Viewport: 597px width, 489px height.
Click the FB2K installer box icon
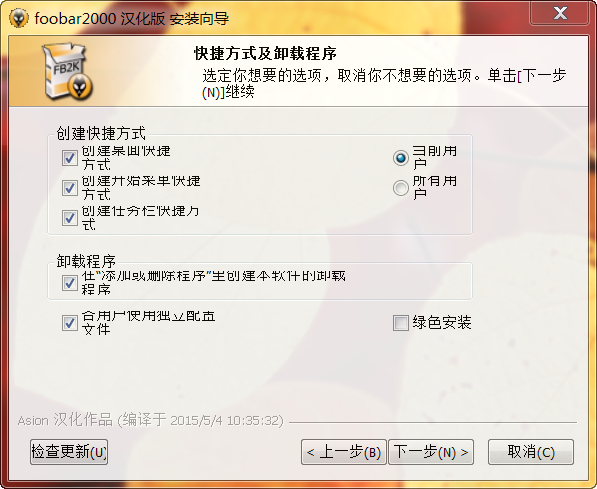click(x=68, y=72)
